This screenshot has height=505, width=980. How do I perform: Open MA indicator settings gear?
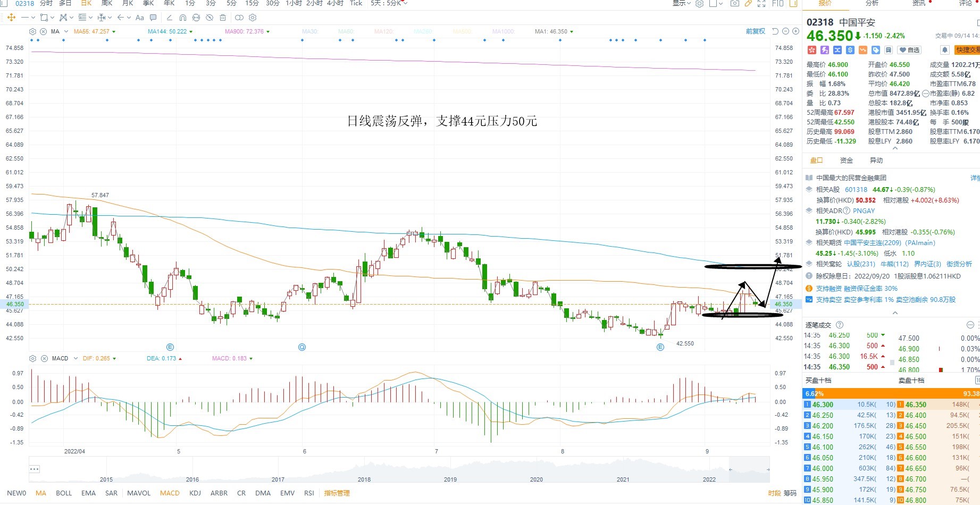[x=32, y=31]
